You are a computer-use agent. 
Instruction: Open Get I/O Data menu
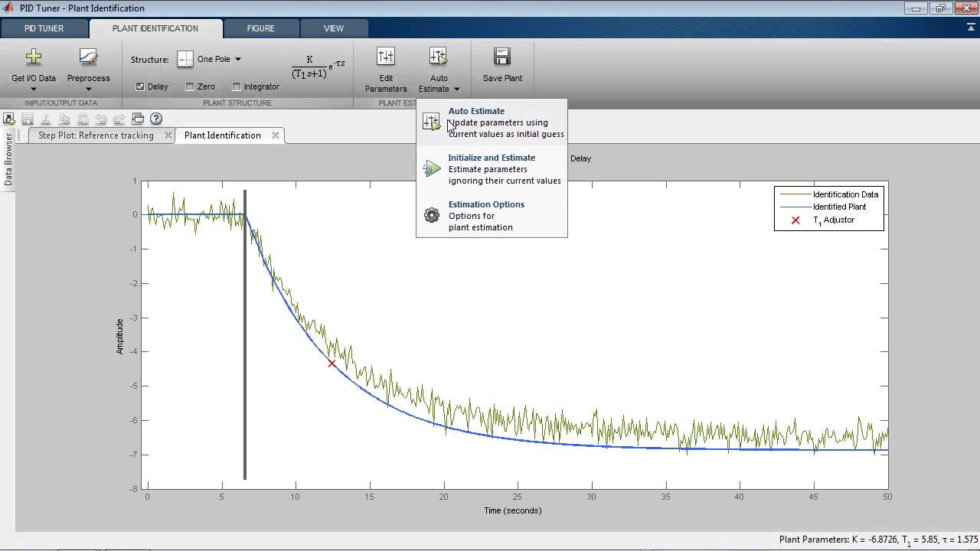(33, 70)
